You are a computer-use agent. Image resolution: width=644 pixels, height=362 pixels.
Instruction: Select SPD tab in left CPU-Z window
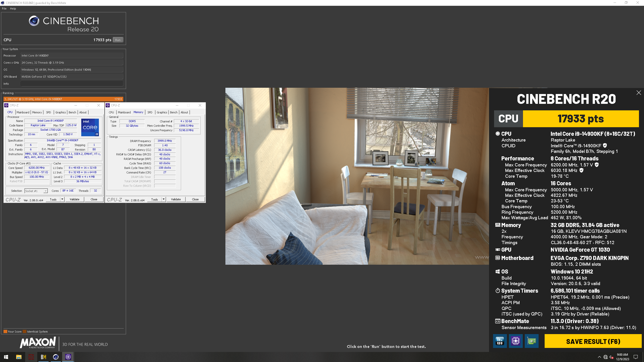coord(49,112)
